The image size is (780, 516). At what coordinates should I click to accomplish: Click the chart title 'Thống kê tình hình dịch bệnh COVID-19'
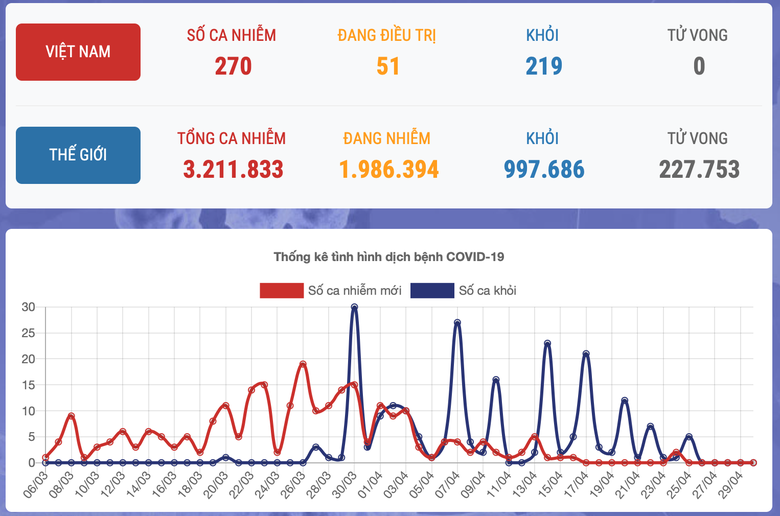[389, 257]
